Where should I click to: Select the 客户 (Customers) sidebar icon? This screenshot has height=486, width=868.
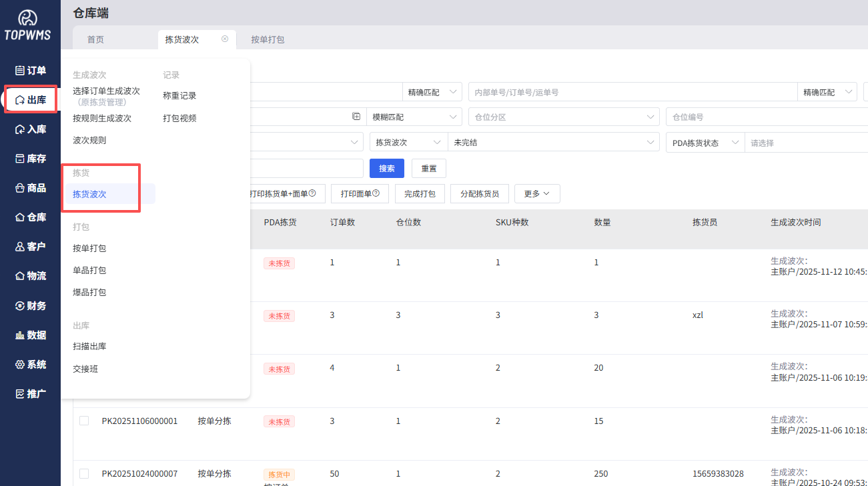(x=30, y=246)
